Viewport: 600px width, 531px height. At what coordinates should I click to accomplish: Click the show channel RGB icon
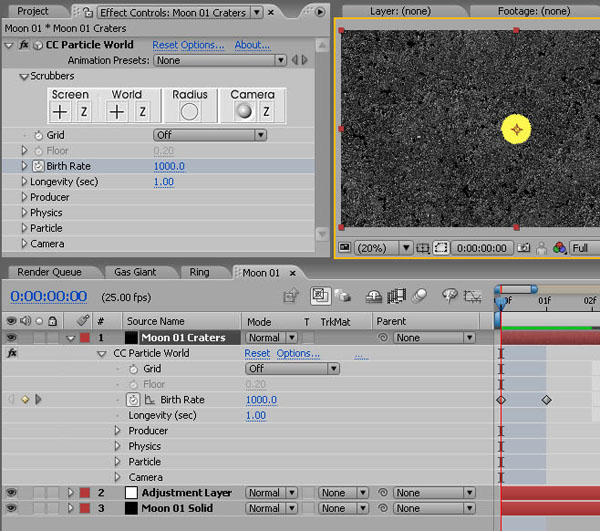tap(559, 248)
